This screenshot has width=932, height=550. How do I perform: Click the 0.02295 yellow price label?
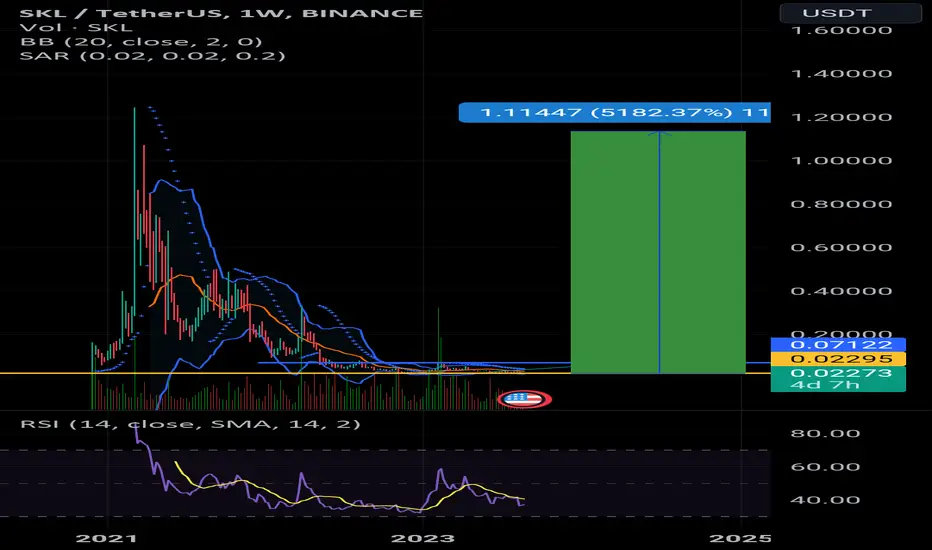click(x=838, y=359)
